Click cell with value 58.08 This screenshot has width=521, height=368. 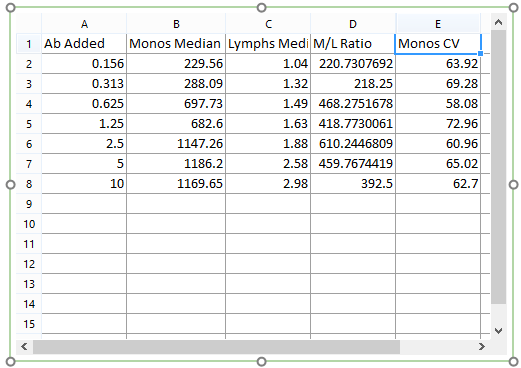(438, 104)
